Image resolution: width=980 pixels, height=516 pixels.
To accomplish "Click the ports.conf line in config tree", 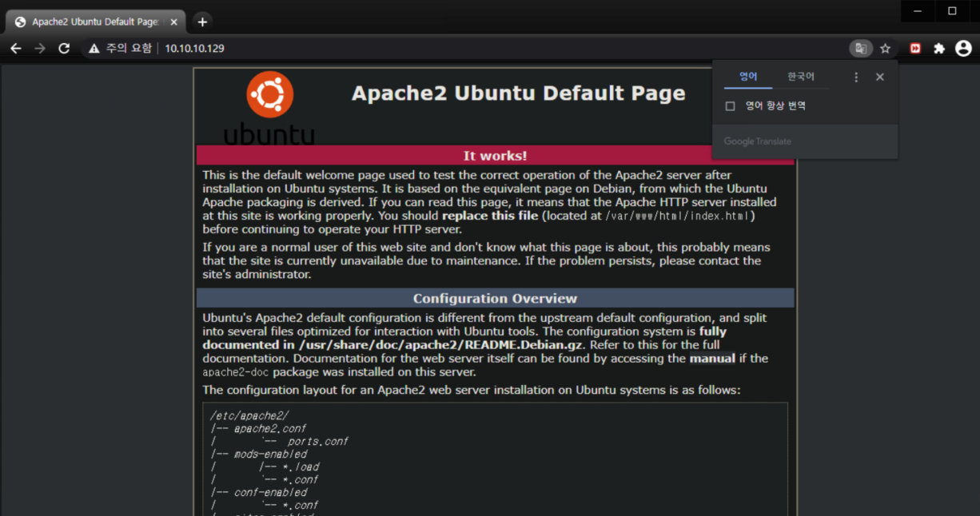I will [x=318, y=442].
